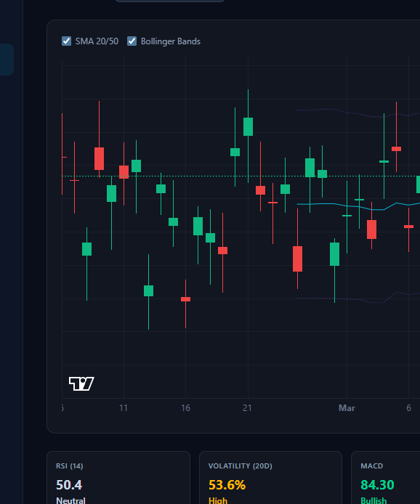Uncheck the SMA 20/50 checkbox
The image size is (420, 504).
pyautogui.click(x=67, y=41)
